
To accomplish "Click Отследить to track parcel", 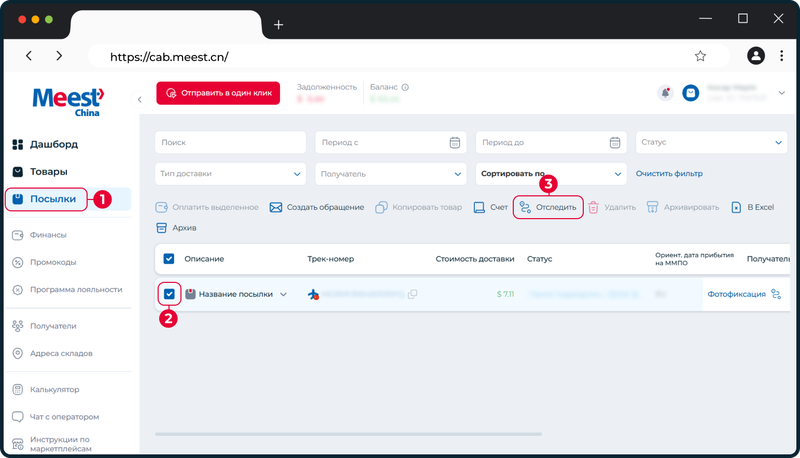I will coord(548,207).
